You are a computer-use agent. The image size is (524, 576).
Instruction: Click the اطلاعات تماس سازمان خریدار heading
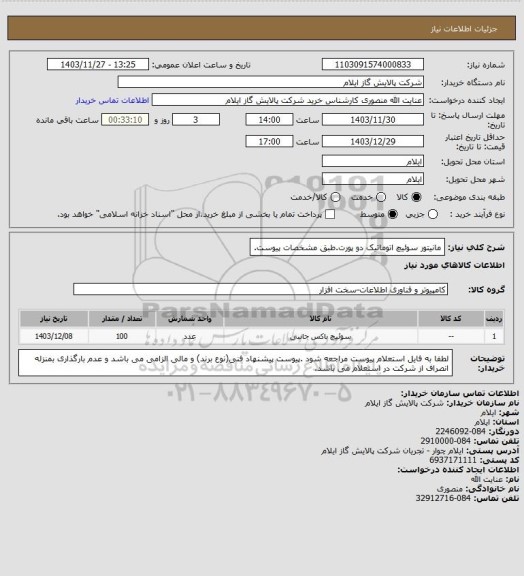(x=460, y=393)
